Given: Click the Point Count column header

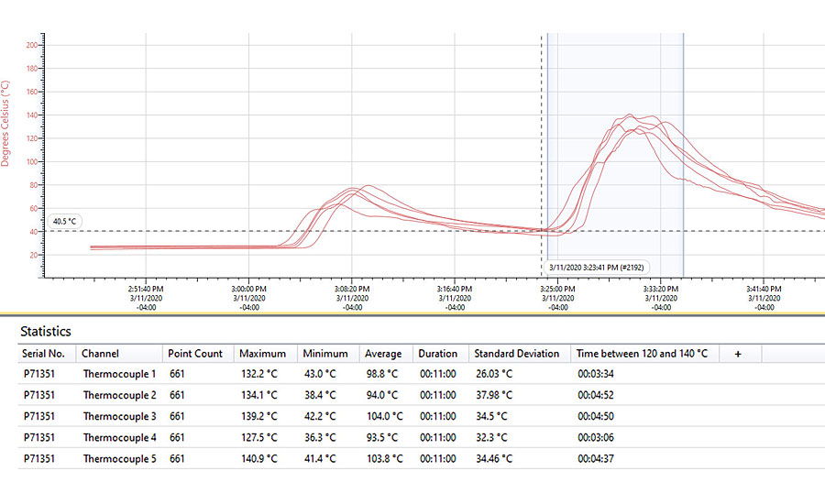Looking at the screenshot, I should [195, 354].
